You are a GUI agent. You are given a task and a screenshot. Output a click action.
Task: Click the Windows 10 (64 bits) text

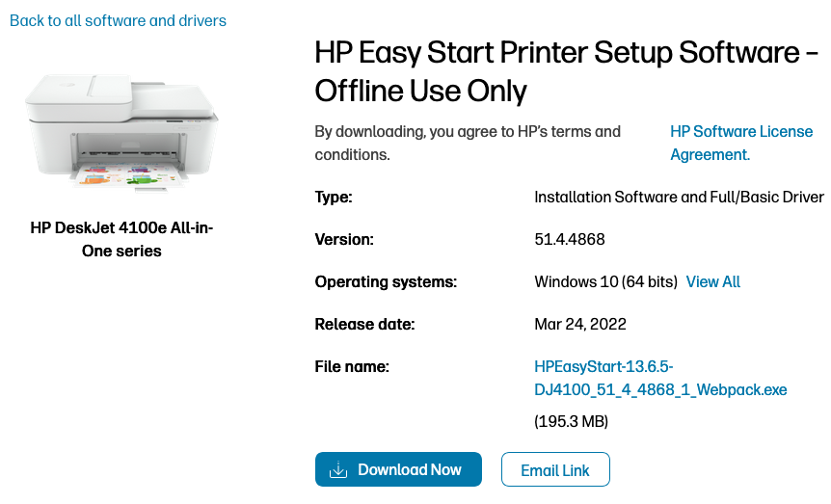[x=605, y=281]
